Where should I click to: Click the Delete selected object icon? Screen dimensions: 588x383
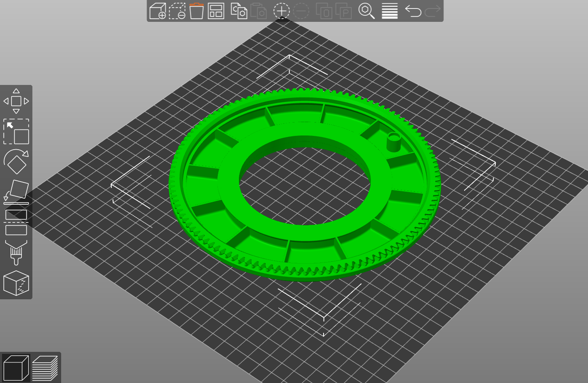(177, 11)
